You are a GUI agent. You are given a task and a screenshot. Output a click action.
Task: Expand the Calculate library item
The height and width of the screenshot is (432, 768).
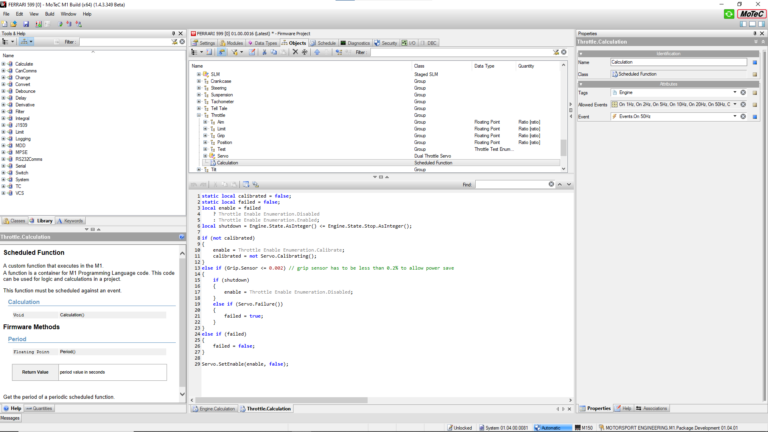click(3, 64)
